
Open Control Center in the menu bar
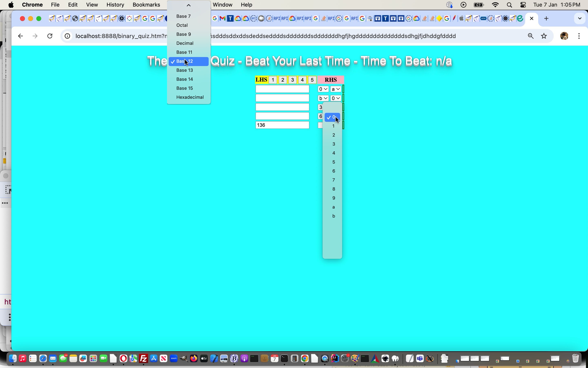(523, 5)
